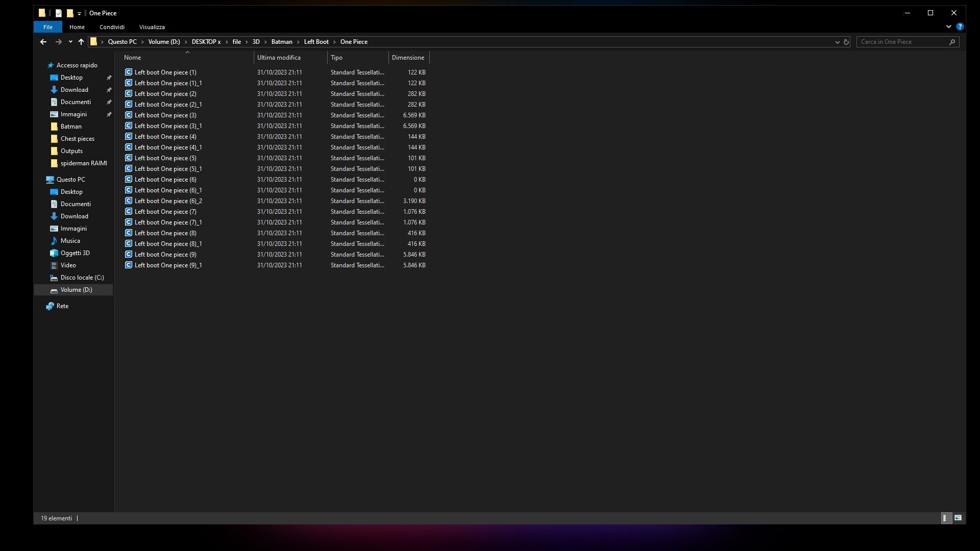Image resolution: width=980 pixels, height=551 pixels.
Task: Open the quick access toolbar customize dropdown
Action: point(79,14)
